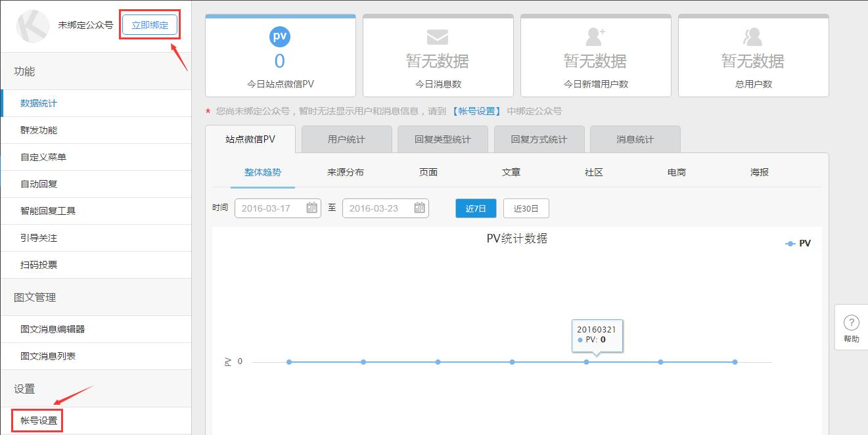Image resolution: width=868 pixels, height=435 pixels.
Task: Click the start date field 2016-03-17
Action: pos(269,208)
